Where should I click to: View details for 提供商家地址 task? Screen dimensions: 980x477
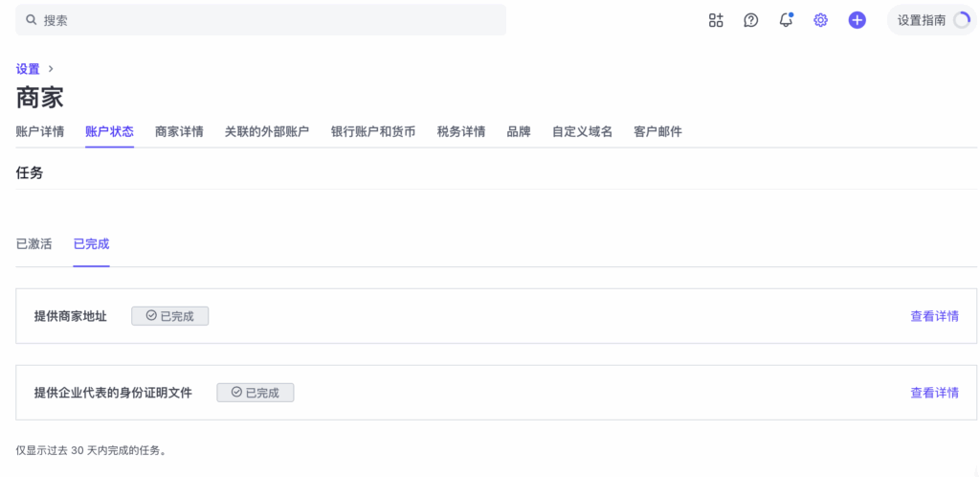[x=934, y=316]
